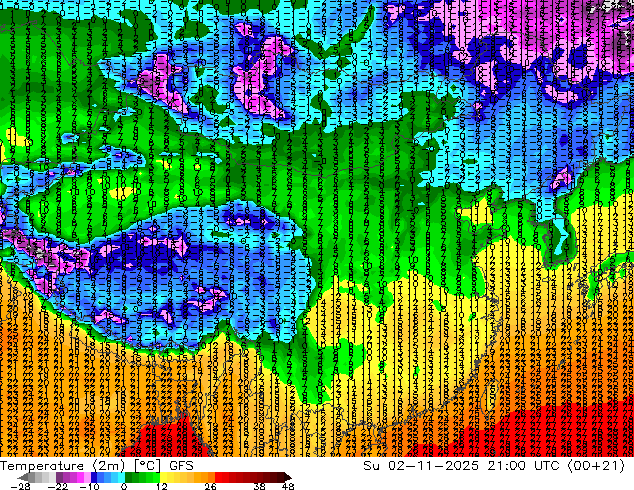The height and width of the screenshot is (490, 634).
Task: Click the green section of the color scale
Action: (142, 477)
